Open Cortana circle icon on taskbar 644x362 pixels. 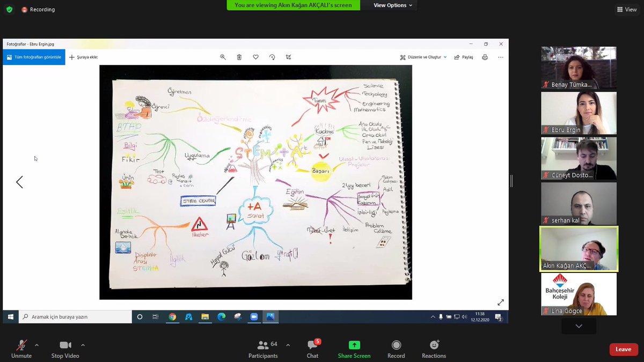(x=140, y=317)
